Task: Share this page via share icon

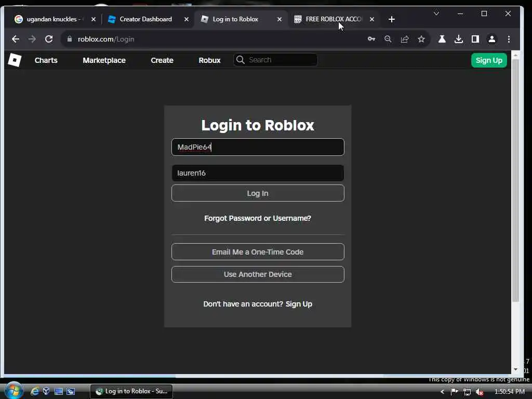Action: point(405,39)
